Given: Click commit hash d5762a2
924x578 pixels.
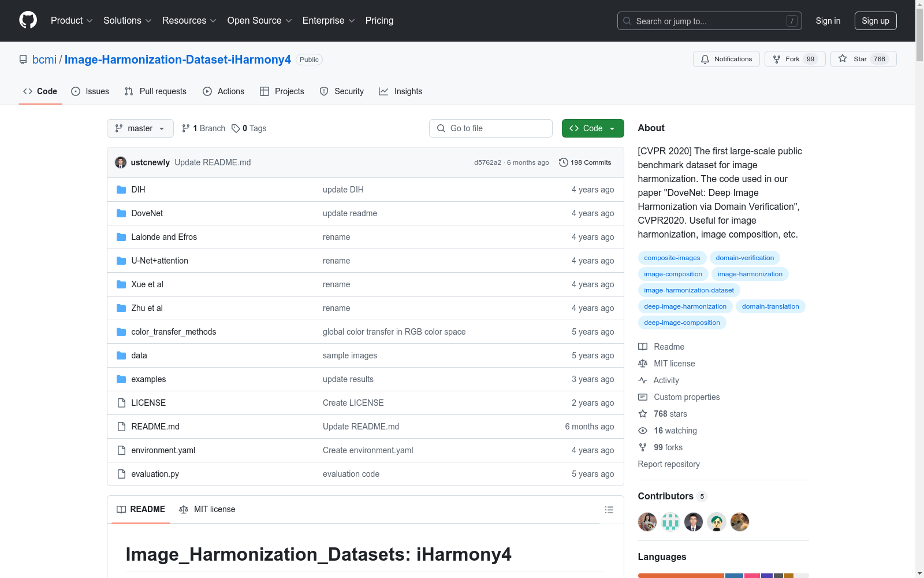Looking at the screenshot, I should (488, 162).
